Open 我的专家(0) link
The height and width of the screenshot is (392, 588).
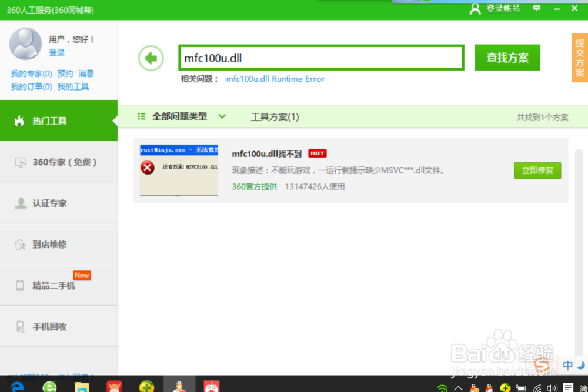coord(32,73)
